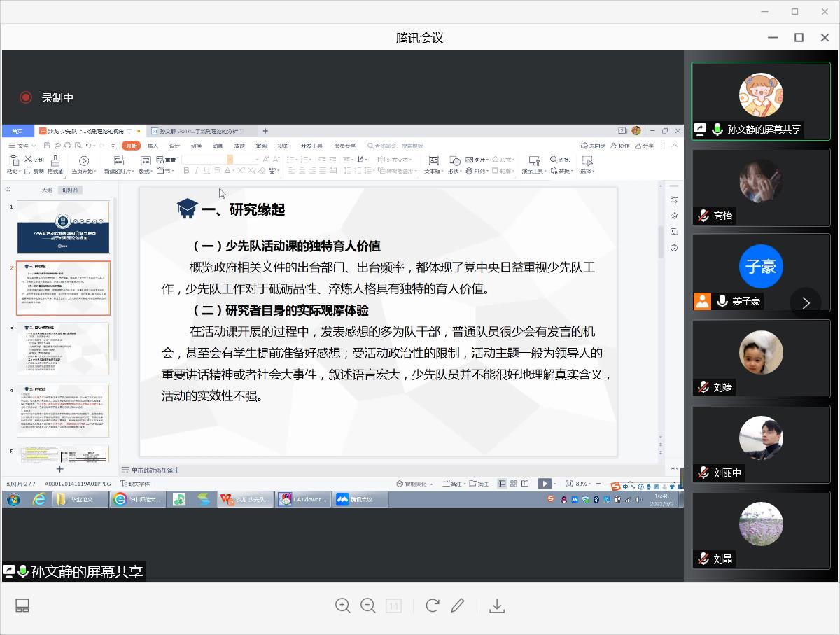This screenshot has width=840, height=635.
Task: Click the 分享 share button
Action: coord(644,146)
